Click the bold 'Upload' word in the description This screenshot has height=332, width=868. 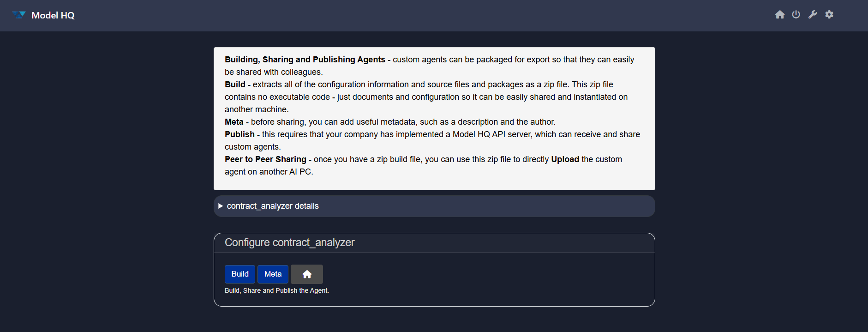click(565, 159)
